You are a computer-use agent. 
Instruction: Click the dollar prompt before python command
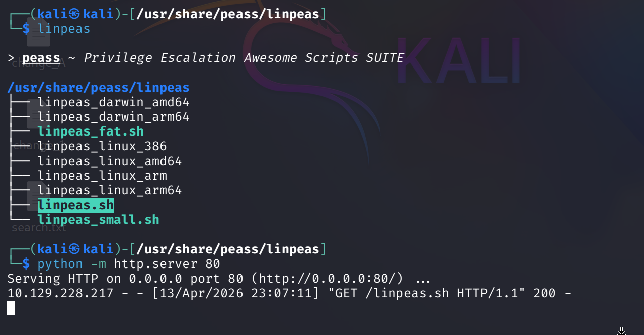[26, 263]
